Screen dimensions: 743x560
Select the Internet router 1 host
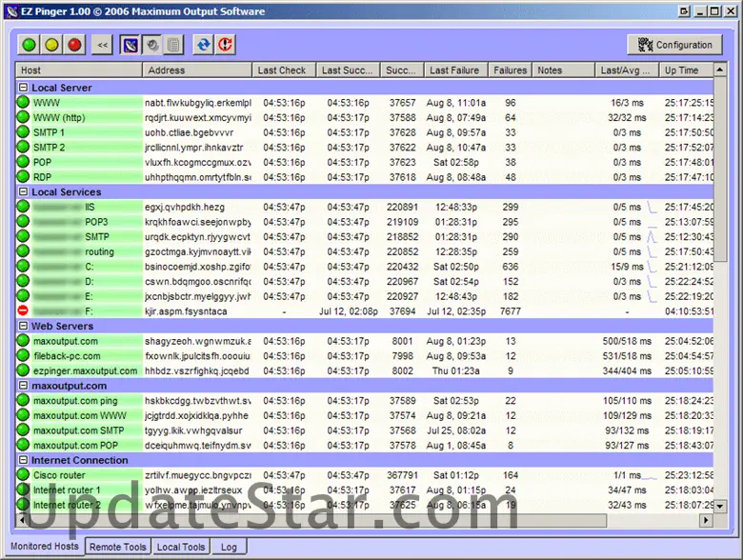tap(67, 490)
